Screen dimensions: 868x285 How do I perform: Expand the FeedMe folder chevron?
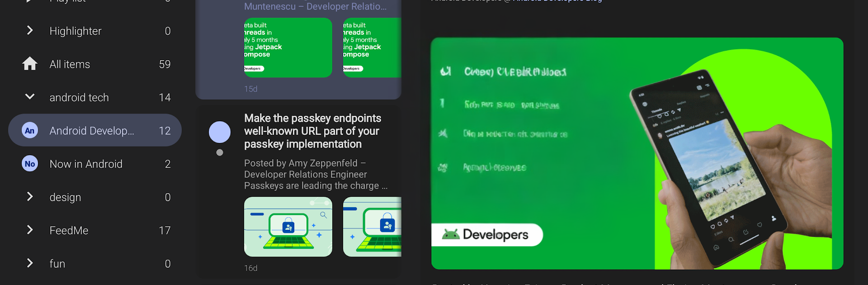pyautogui.click(x=30, y=230)
